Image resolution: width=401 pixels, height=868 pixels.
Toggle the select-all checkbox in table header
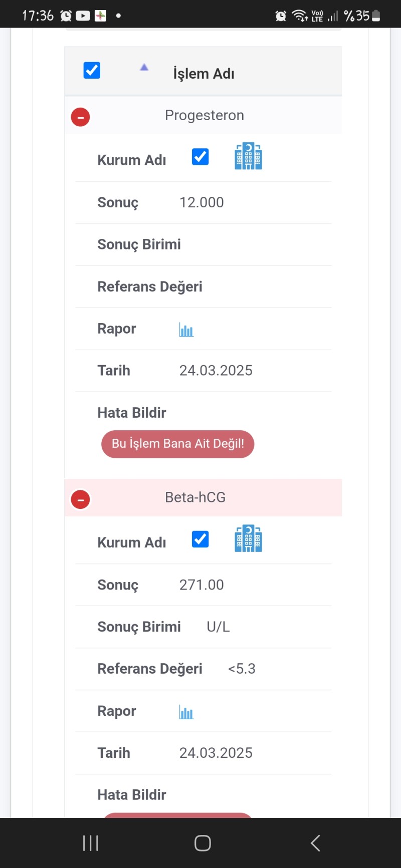(92, 71)
